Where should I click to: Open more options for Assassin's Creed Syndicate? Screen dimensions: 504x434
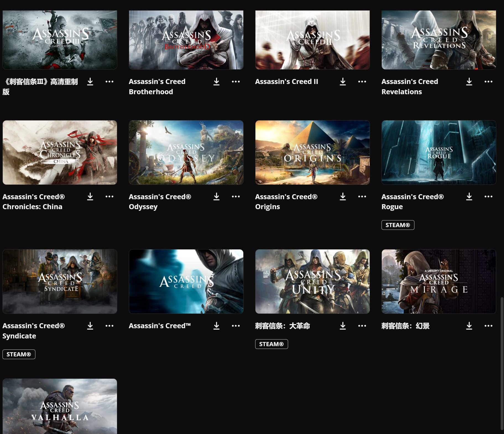(109, 326)
